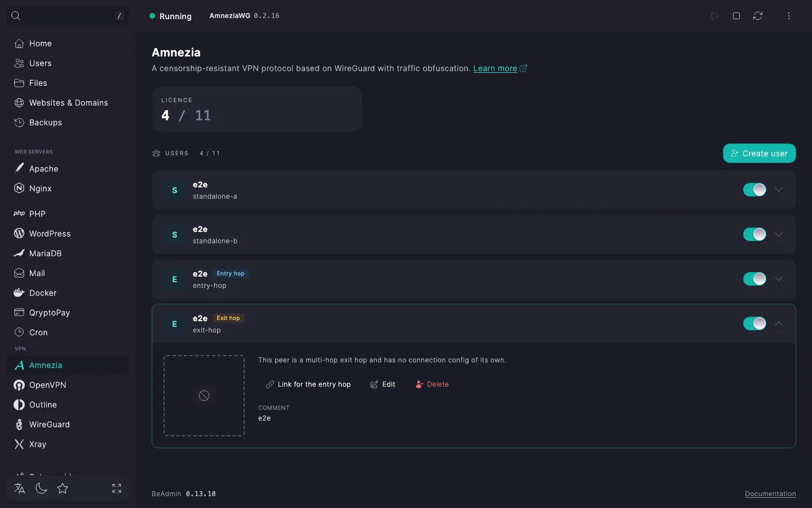Click the stop service square icon
This screenshot has height=508, width=812.
coord(736,16)
